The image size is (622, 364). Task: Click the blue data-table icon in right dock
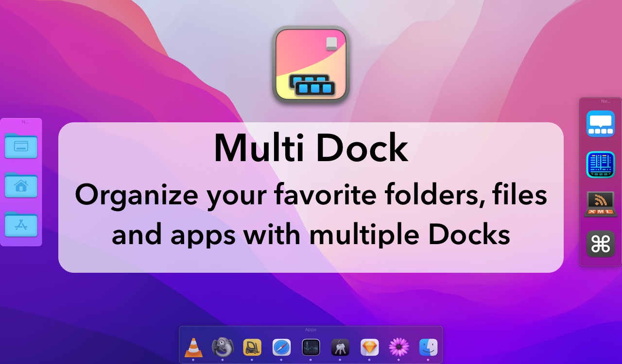600,164
